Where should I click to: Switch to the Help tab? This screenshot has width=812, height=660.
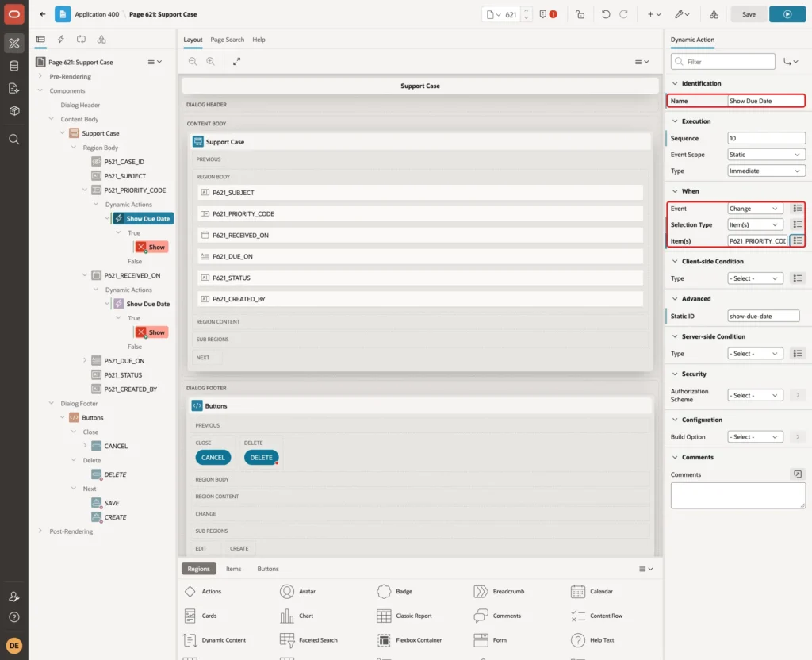click(x=259, y=40)
